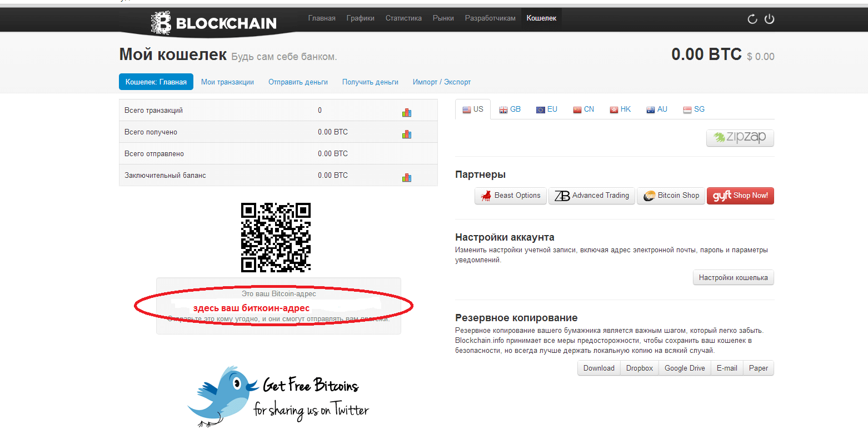Select the HK country tab
This screenshot has width=868, height=434.
[x=620, y=109]
